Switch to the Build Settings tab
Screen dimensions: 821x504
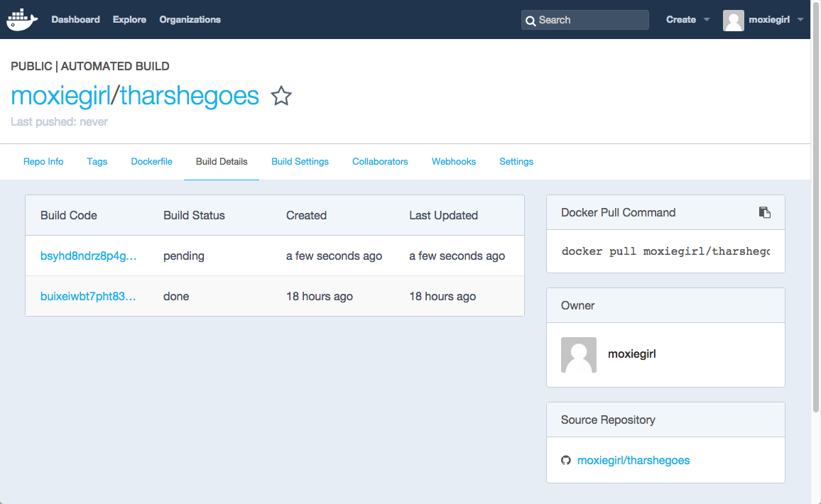click(x=300, y=162)
